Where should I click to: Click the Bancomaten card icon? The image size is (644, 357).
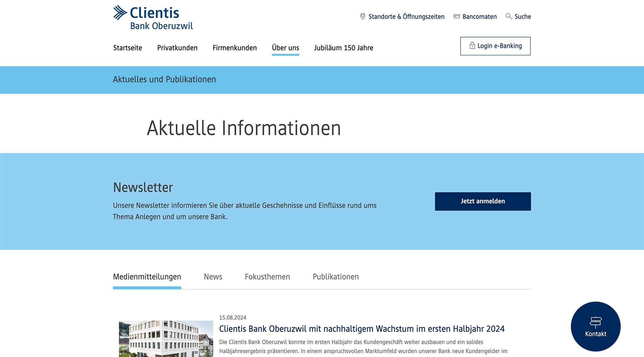(457, 16)
